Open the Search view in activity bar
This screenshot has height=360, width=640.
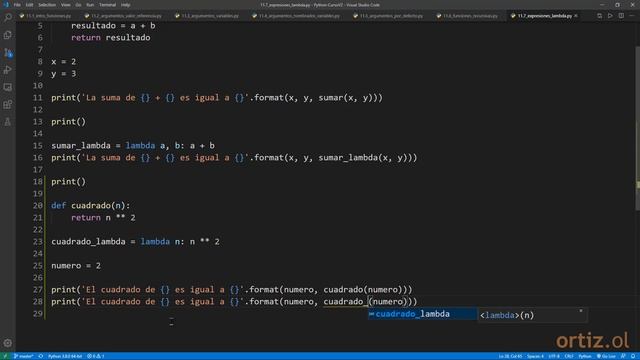8,18
